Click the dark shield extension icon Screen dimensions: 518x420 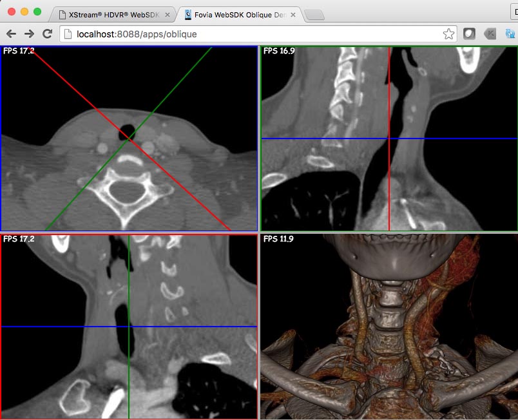469,34
